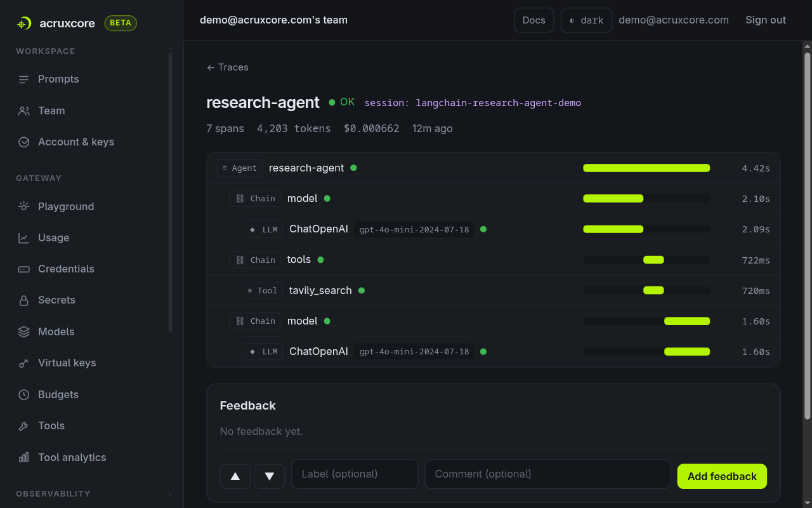Click the acruxcore logo icon
The height and width of the screenshot is (508, 812).
pos(24,23)
